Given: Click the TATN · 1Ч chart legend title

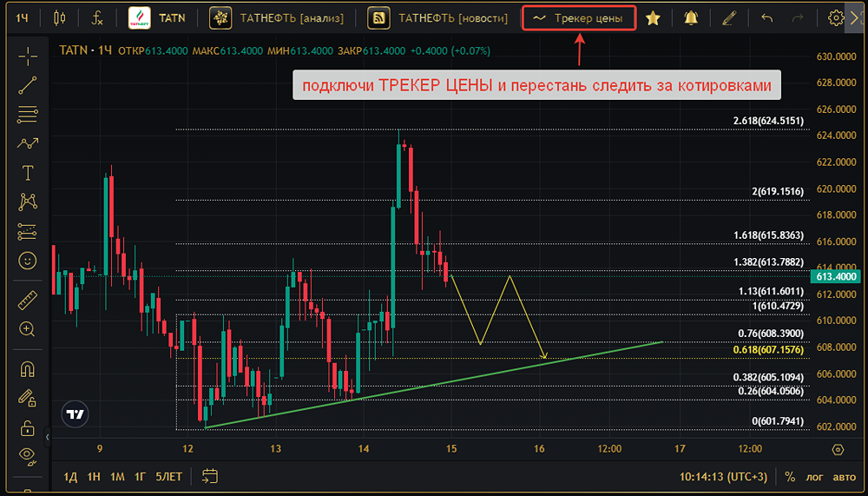Looking at the screenshot, I should point(85,50).
